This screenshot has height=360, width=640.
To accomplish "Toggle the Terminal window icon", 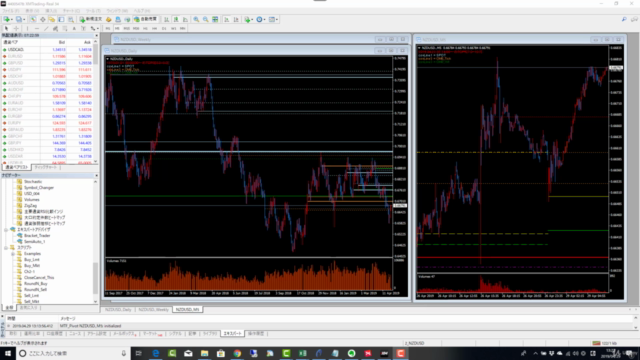I will pyautogui.click(x=61, y=19).
